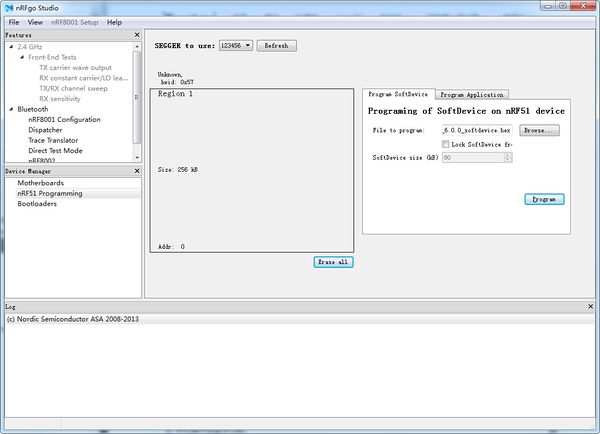
Task: Collapse the Front-End Tests node
Action: (22, 57)
